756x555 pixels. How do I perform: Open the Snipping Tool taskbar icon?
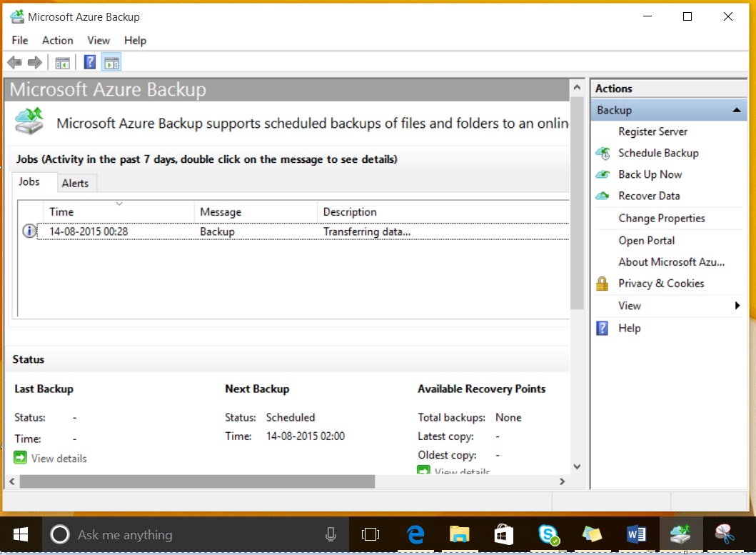click(725, 534)
